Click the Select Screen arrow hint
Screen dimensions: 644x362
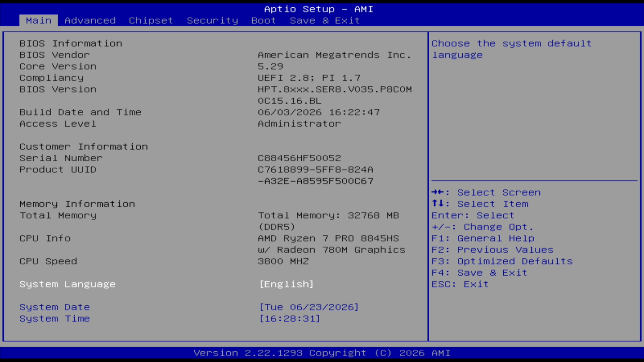coord(486,192)
